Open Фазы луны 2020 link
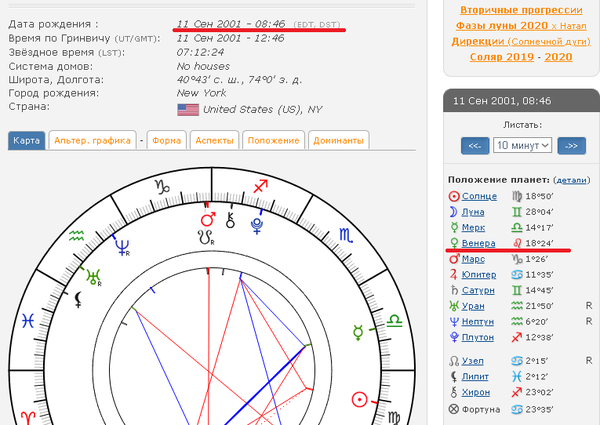This screenshot has height=425, width=600. coord(521,26)
